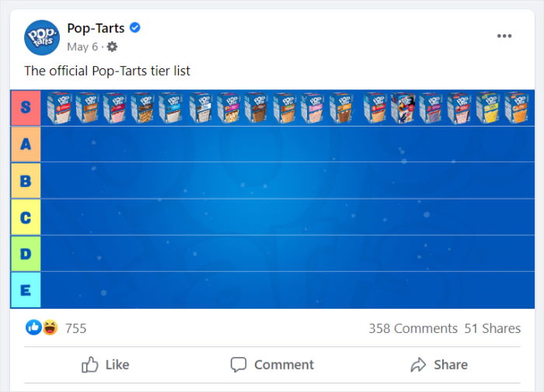The width and height of the screenshot is (544, 392).
Task: Open the 358 Comments link
Action: pos(413,328)
